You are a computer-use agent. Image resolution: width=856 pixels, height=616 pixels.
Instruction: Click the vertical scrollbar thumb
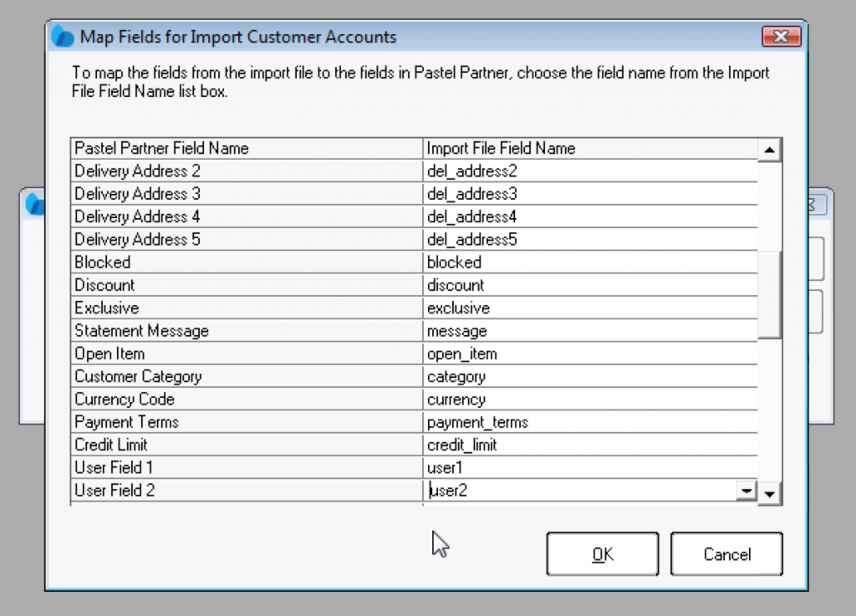pos(769,295)
